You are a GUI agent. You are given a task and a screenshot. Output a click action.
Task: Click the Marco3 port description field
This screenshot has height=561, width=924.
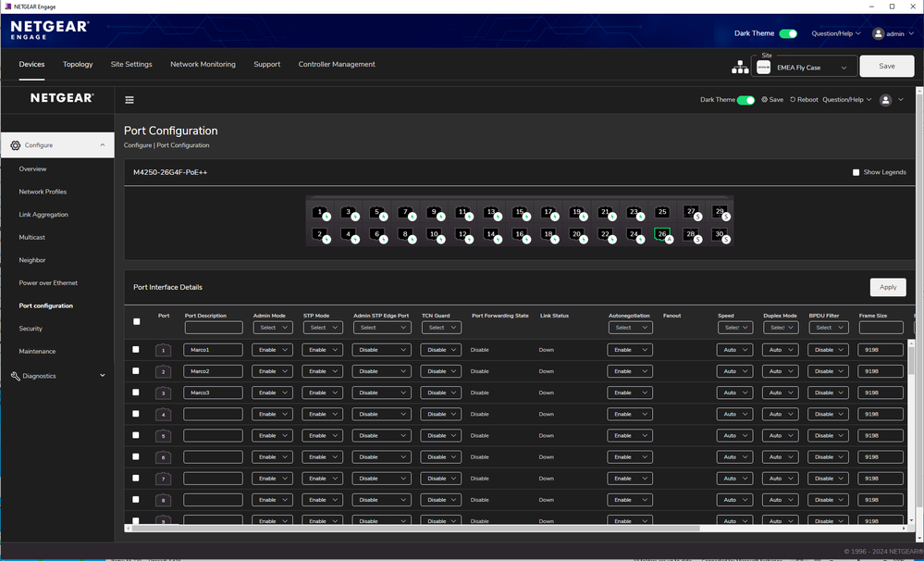213,393
